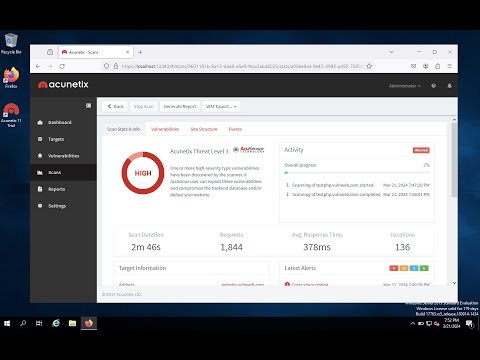Open the Pocket save icon
The height and width of the screenshot is (360, 480).
click(x=414, y=66)
